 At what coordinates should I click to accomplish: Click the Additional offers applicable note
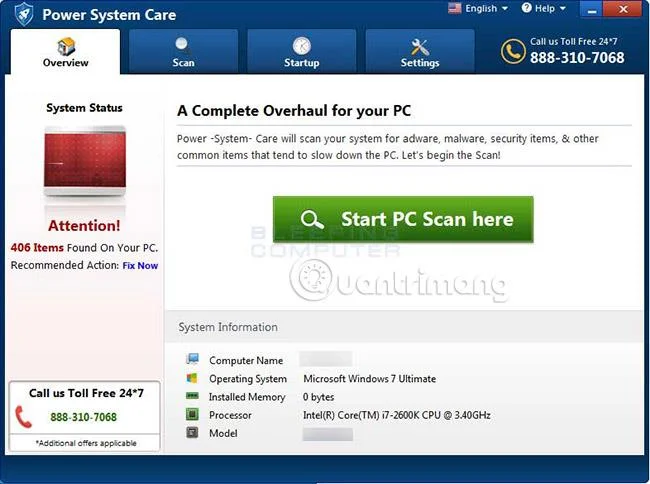[86, 443]
